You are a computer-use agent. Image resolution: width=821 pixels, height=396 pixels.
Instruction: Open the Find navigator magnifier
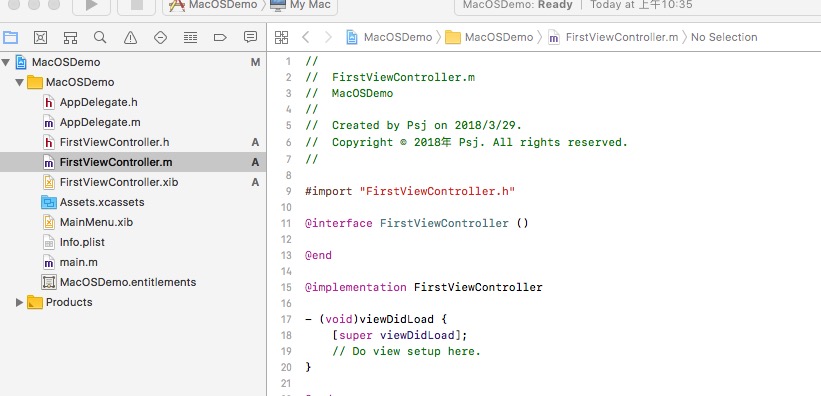[x=100, y=37]
